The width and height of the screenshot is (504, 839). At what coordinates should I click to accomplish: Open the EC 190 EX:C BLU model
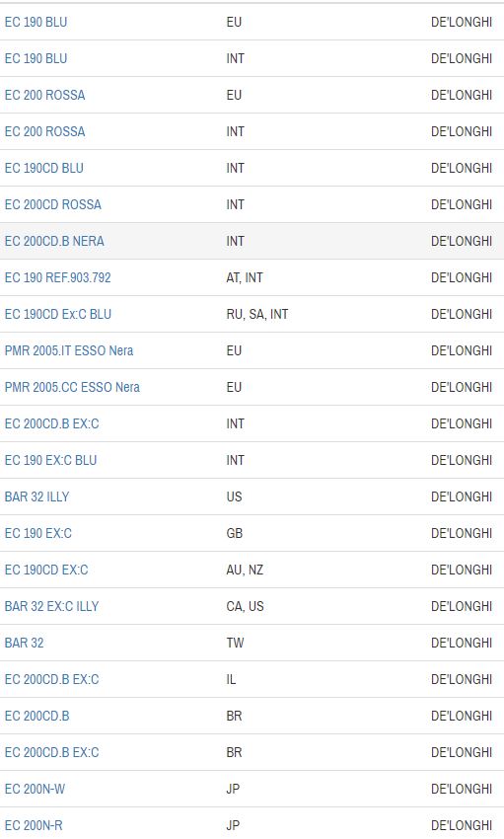click(x=50, y=460)
